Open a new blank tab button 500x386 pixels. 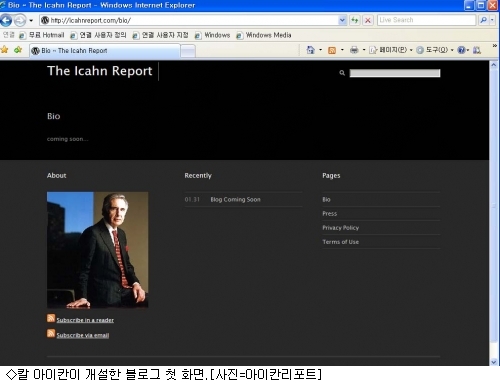[x=188, y=51]
